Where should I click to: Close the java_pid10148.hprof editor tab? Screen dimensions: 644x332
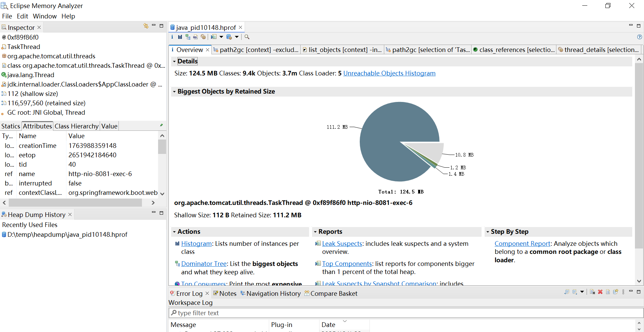(240, 27)
